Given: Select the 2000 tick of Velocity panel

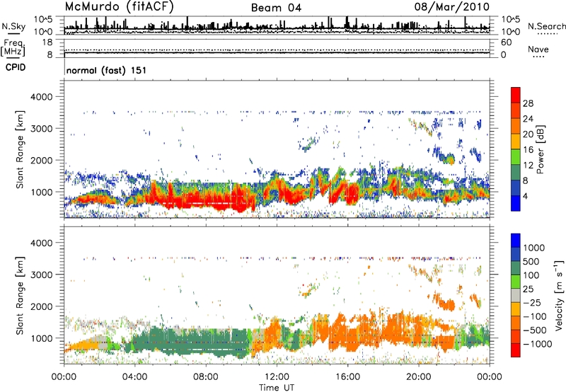Looking at the screenshot, I should [x=42, y=306].
